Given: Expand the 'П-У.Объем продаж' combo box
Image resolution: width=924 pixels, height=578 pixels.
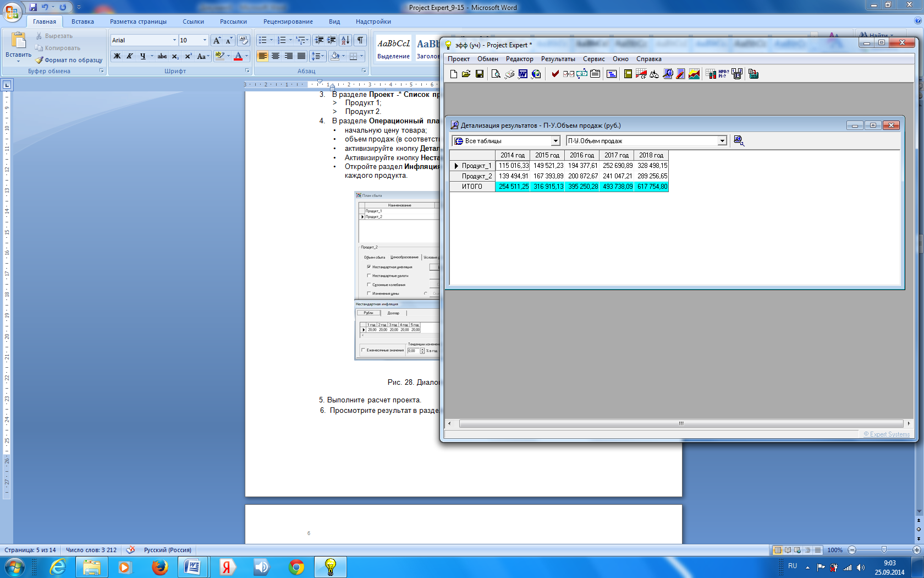Looking at the screenshot, I should pyautogui.click(x=722, y=141).
